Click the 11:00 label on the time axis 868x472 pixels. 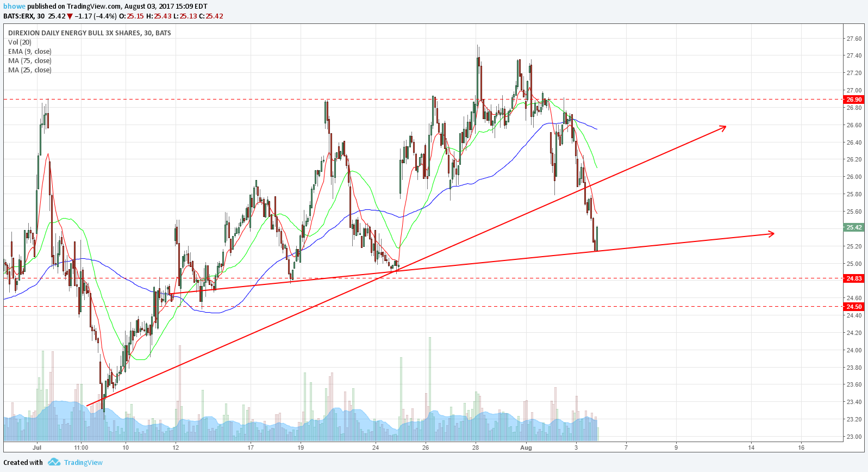tap(81, 448)
